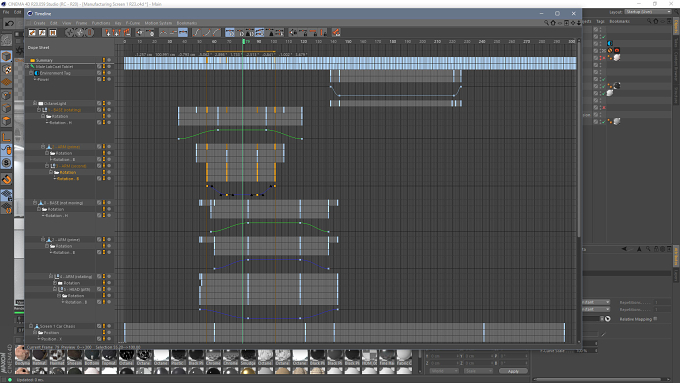Image resolution: width=680 pixels, height=383 pixels.
Task: Open the main File menu
Action: pos(6,12)
